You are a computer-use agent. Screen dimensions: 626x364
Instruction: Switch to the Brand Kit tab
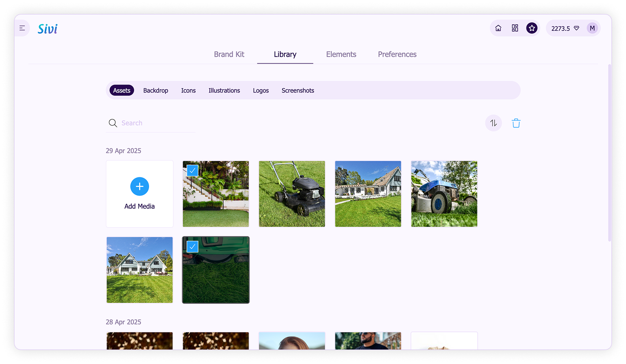coord(229,54)
